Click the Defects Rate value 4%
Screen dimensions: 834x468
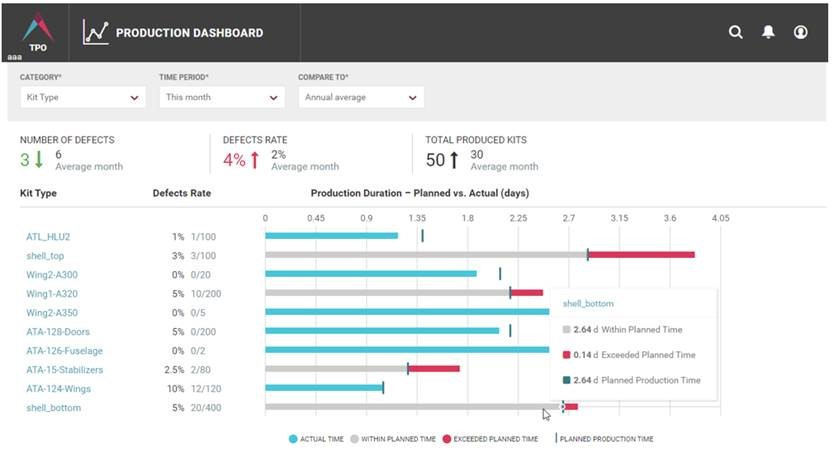tap(234, 160)
